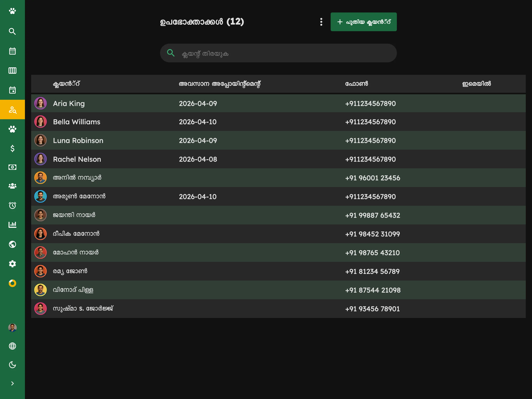The image size is (532, 399).
Task: Open the globe earth sidebar icon
Action: (12, 244)
